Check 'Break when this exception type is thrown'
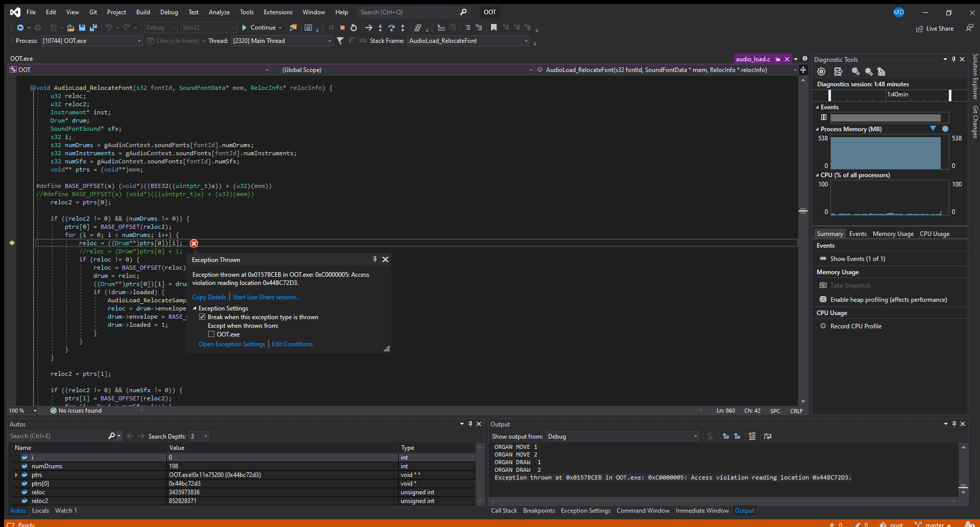This screenshot has width=980, height=527. pos(203,317)
